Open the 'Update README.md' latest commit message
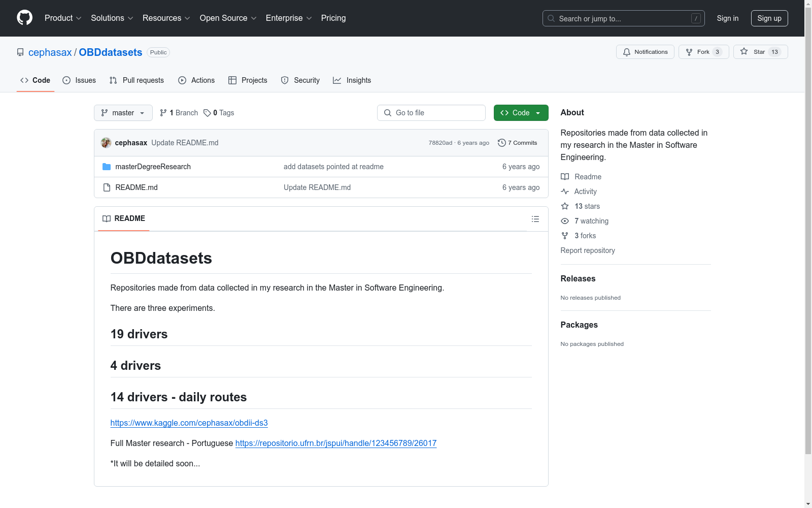This screenshot has height=508, width=812. (x=185, y=143)
